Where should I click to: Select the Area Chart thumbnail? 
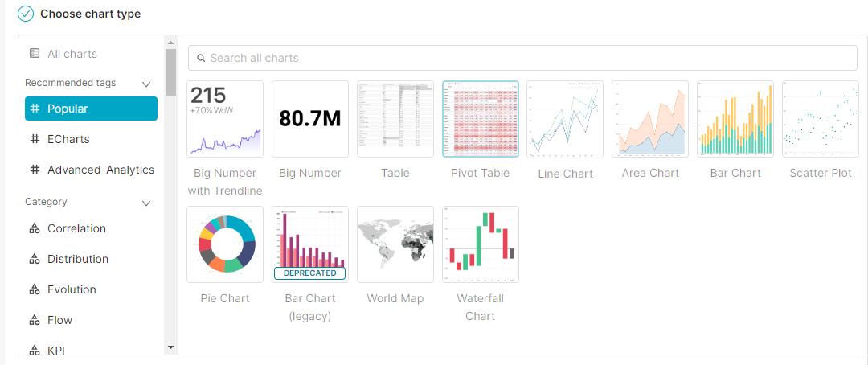650,119
